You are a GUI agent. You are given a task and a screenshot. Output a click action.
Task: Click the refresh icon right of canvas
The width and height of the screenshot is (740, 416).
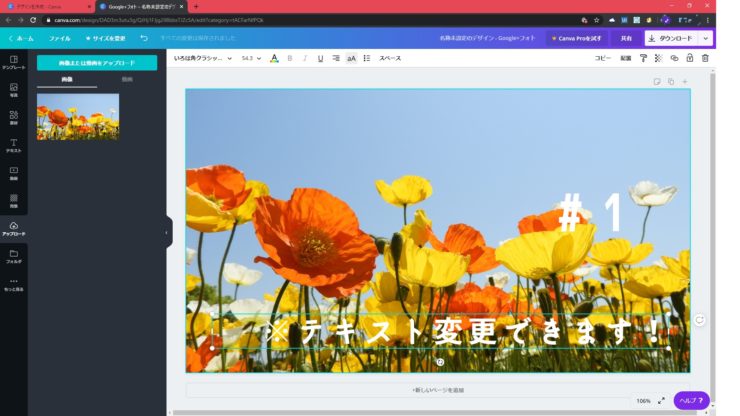click(x=699, y=320)
